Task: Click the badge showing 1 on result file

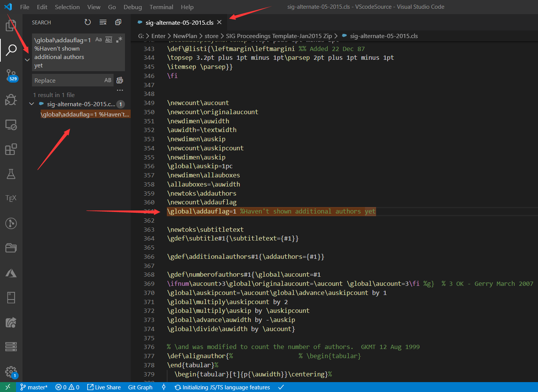Action: tap(120, 104)
